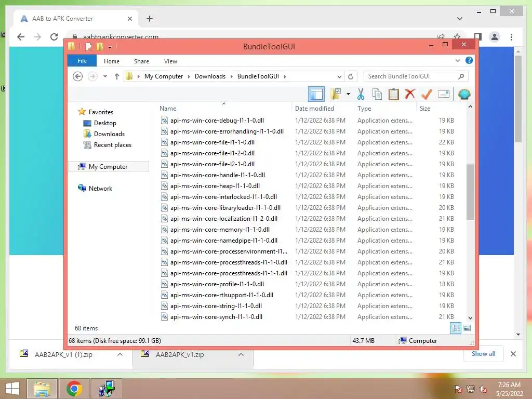532x399 pixels.
Task: Select Downloads under Favorites
Action: click(109, 134)
